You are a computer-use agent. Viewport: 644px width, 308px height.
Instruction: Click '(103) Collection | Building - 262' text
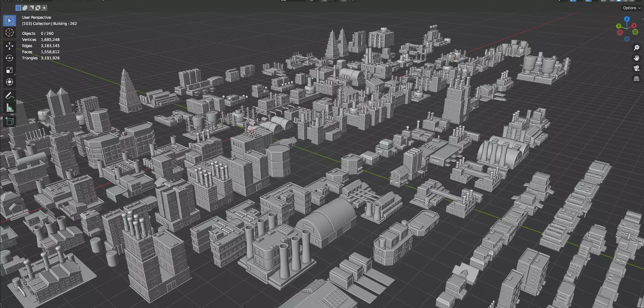point(49,24)
